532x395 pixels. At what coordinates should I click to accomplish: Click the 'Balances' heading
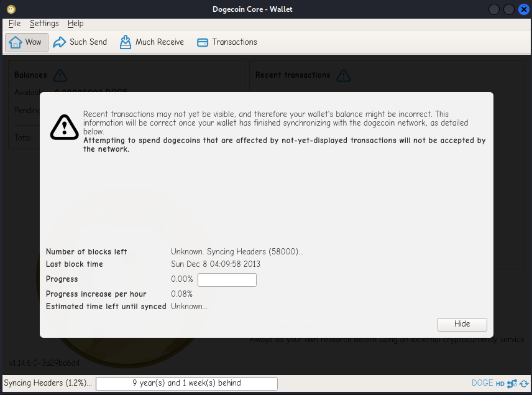[x=30, y=75]
